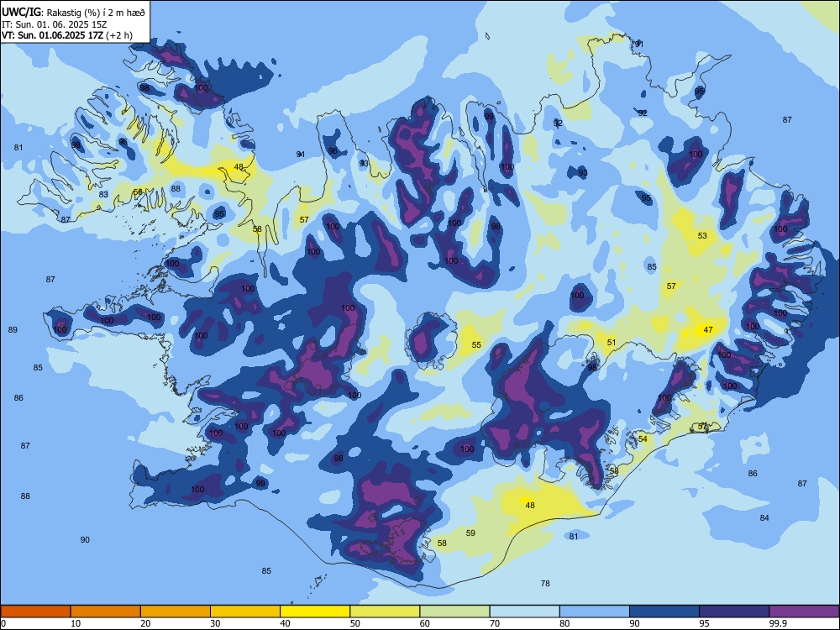Click the 'VT: Sun. 01.06.2025 17Z (+2 h)' line

[67, 35]
